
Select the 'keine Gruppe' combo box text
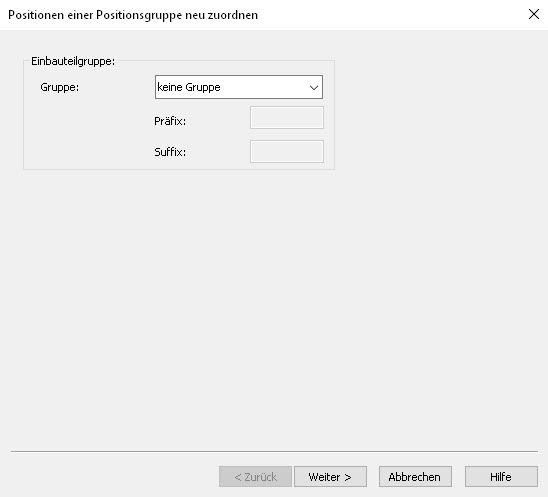coord(189,87)
